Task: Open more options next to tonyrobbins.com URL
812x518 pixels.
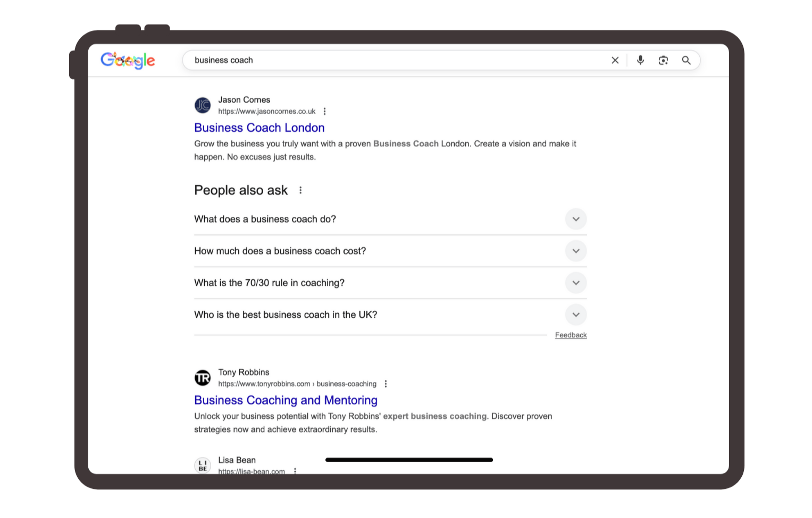Action: click(386, 384)
